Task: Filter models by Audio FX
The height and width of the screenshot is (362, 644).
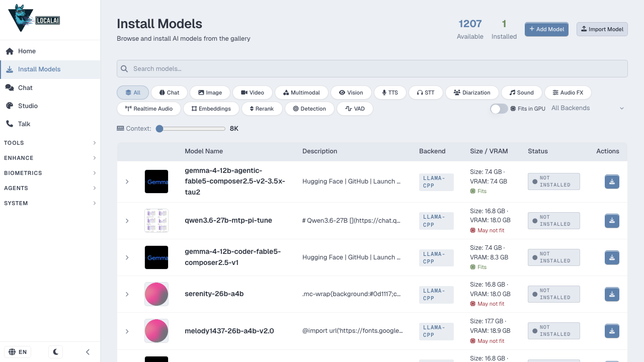Action: 568,93
